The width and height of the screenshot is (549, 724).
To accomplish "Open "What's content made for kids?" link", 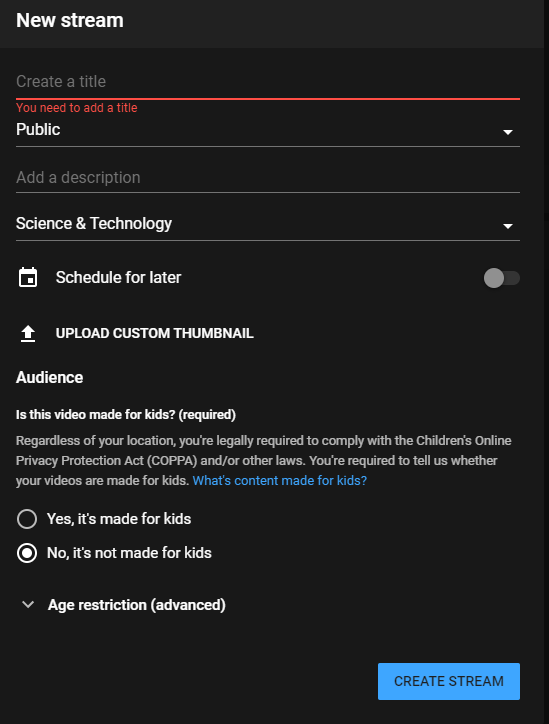I will click(x=279, y=481).
